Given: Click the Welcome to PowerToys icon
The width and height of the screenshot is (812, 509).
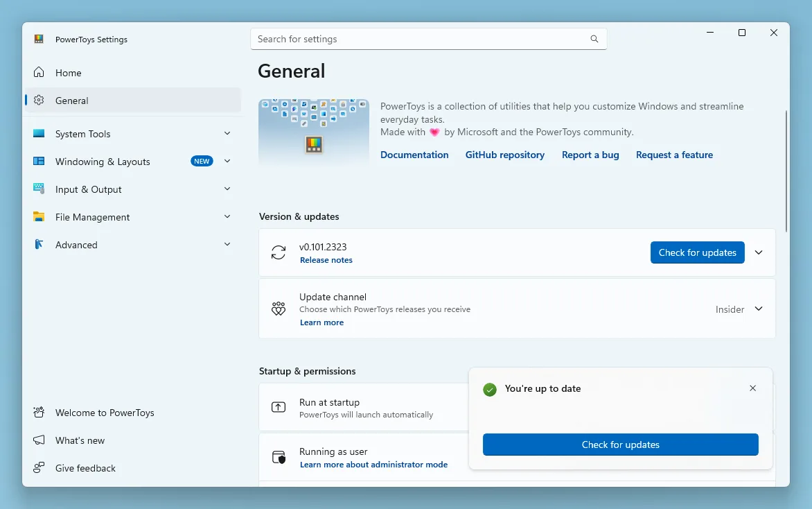Looking at the screenshot, I should [39, 412].
